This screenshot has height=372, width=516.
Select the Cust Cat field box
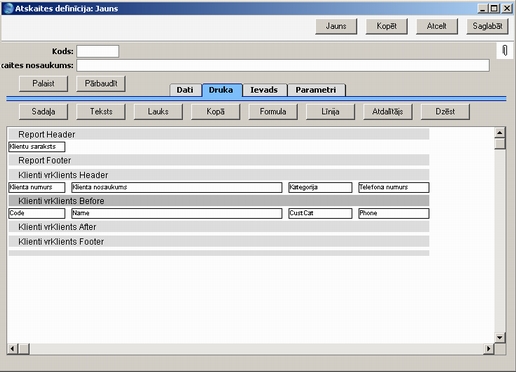click(320, 213)
